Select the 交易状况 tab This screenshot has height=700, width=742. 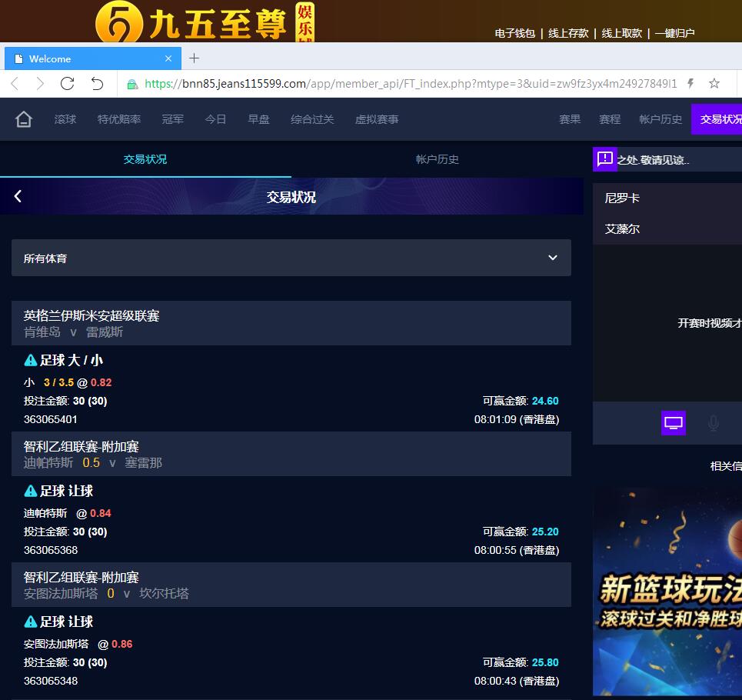pos(145,159)
